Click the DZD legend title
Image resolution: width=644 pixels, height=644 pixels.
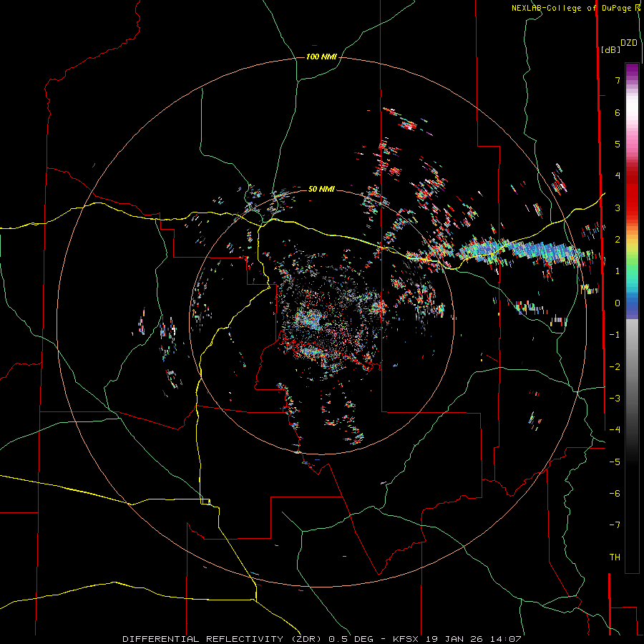[629, 43]
